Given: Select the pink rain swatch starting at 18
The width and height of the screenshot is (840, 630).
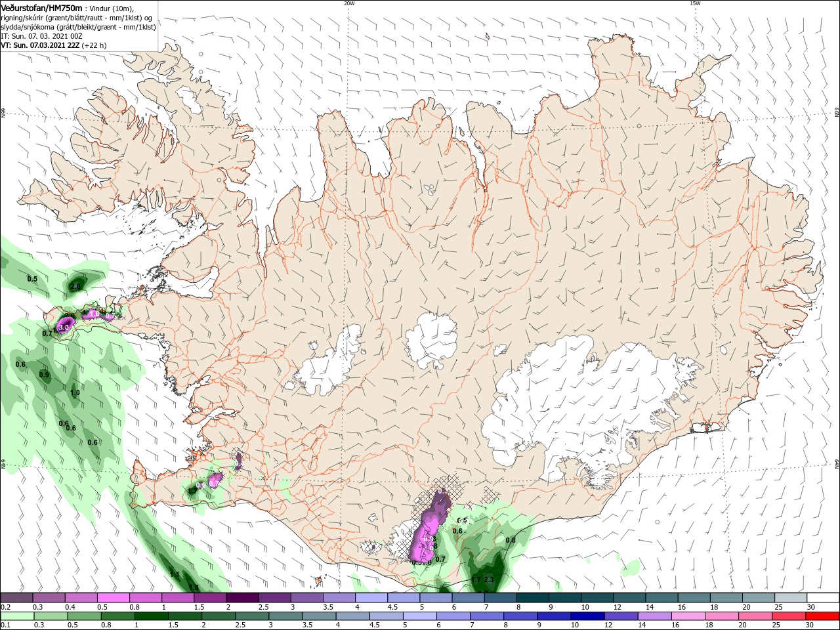Looking at the screenshot, I should [x=721, y=616].
